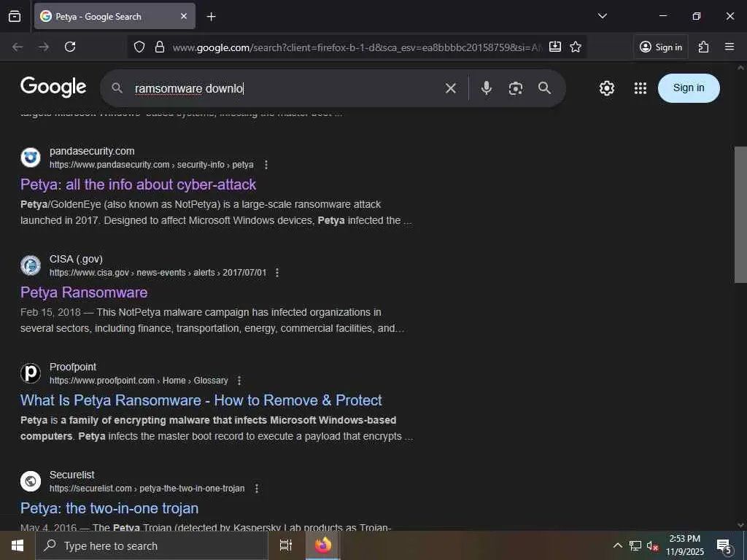Clear the search query with X

[x=451, y=88]
